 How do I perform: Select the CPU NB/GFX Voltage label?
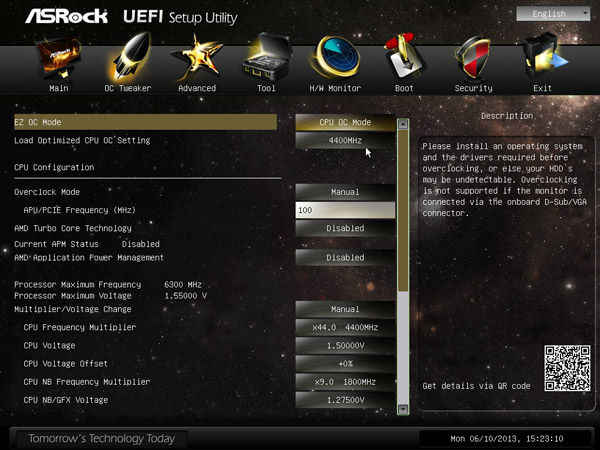click(x=66, y=400)
